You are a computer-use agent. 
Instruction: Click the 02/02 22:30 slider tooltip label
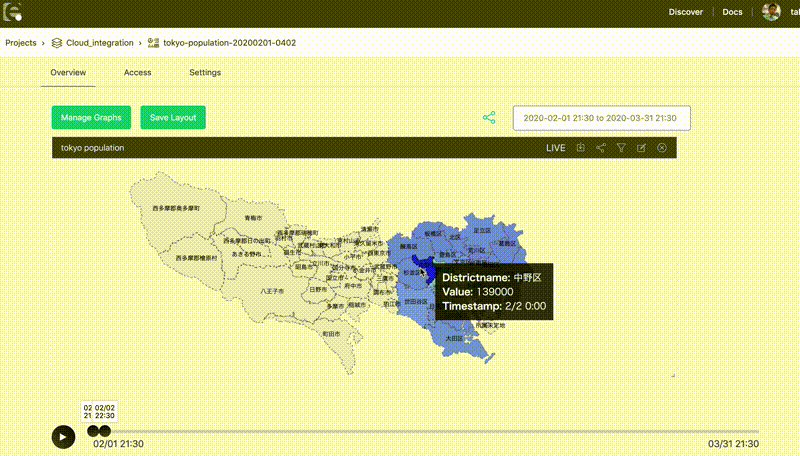coord(105,412)
